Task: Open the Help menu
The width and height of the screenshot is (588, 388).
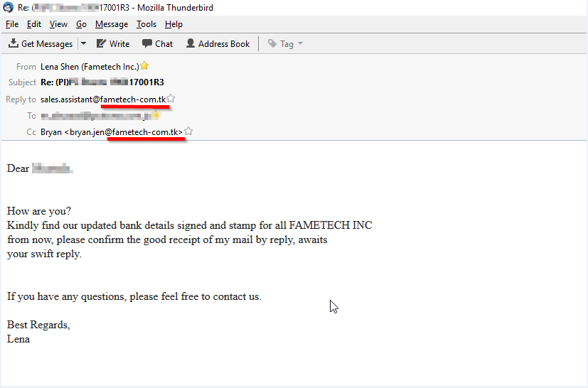Action: 173,24
